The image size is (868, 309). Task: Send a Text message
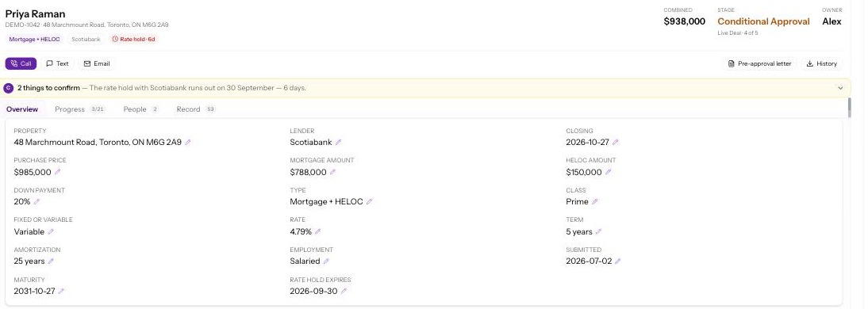coord(58,63)
